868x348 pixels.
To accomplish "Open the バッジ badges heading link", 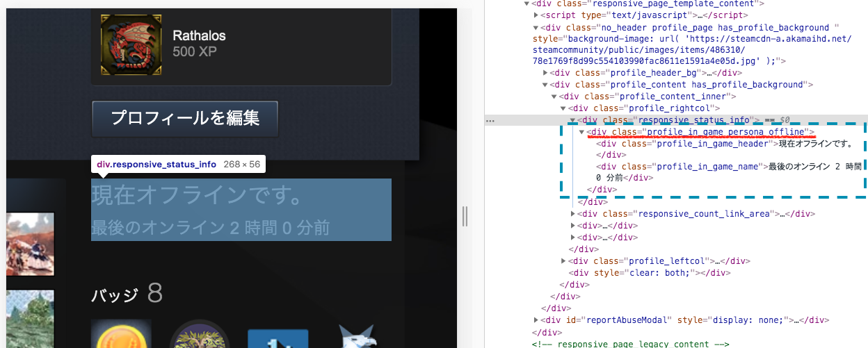I will 115,296.
